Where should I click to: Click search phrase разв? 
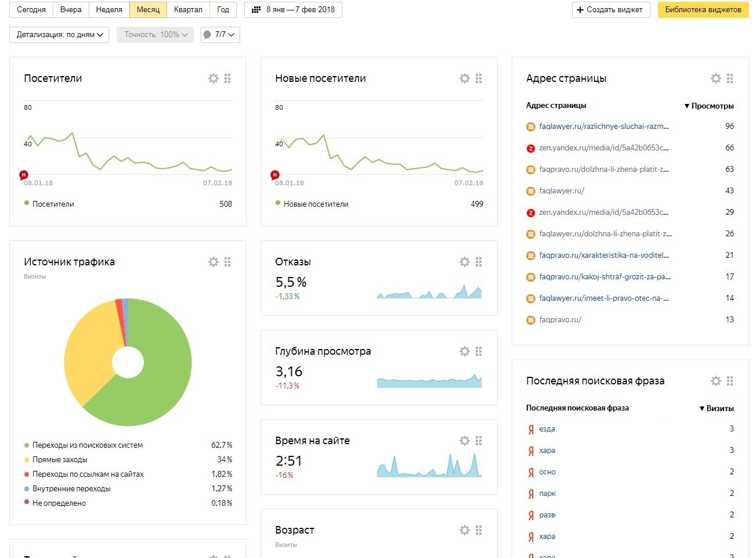(x=547, y=515)
